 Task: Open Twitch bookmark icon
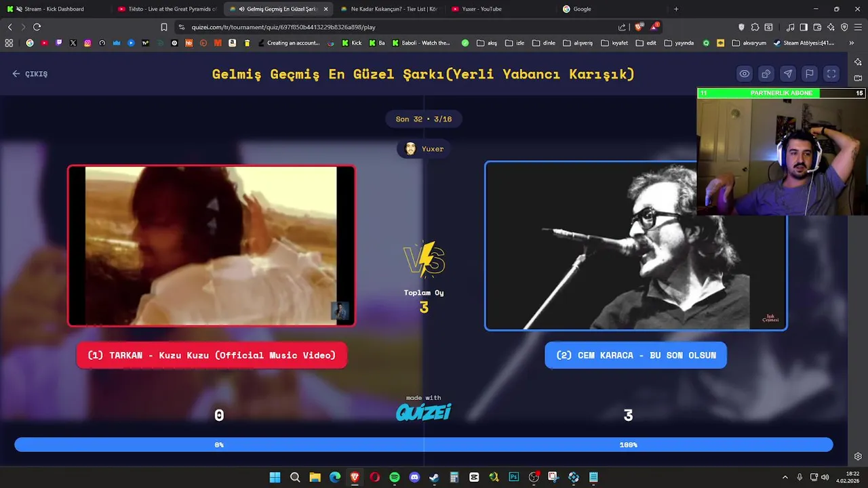coord(59,43)
